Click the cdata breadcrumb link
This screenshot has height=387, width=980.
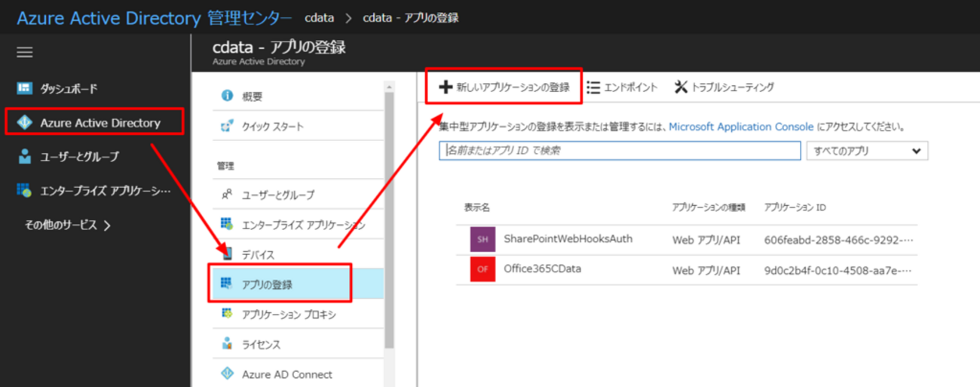(x=320, y=17)
